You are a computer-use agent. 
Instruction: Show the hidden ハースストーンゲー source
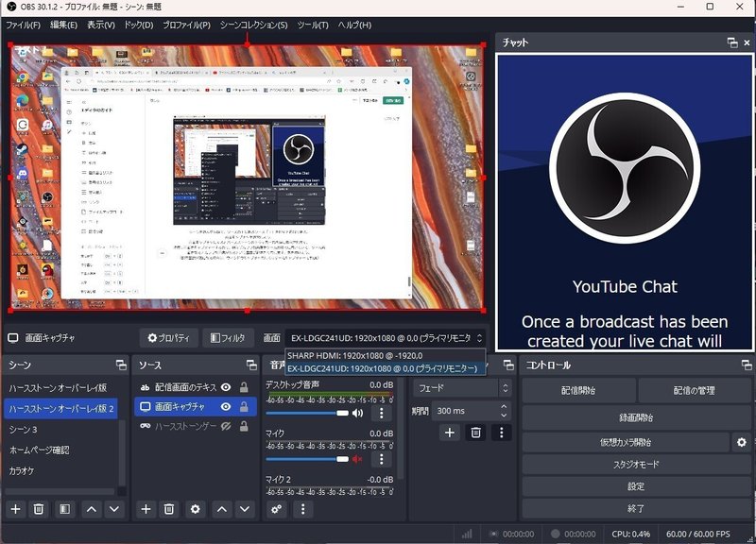click(x=226, y=426)
